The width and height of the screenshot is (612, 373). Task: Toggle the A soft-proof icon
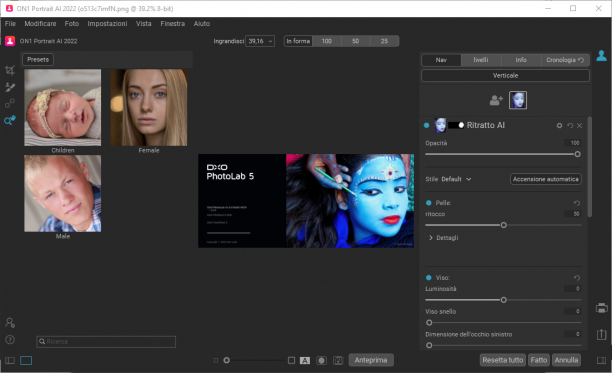305,360
